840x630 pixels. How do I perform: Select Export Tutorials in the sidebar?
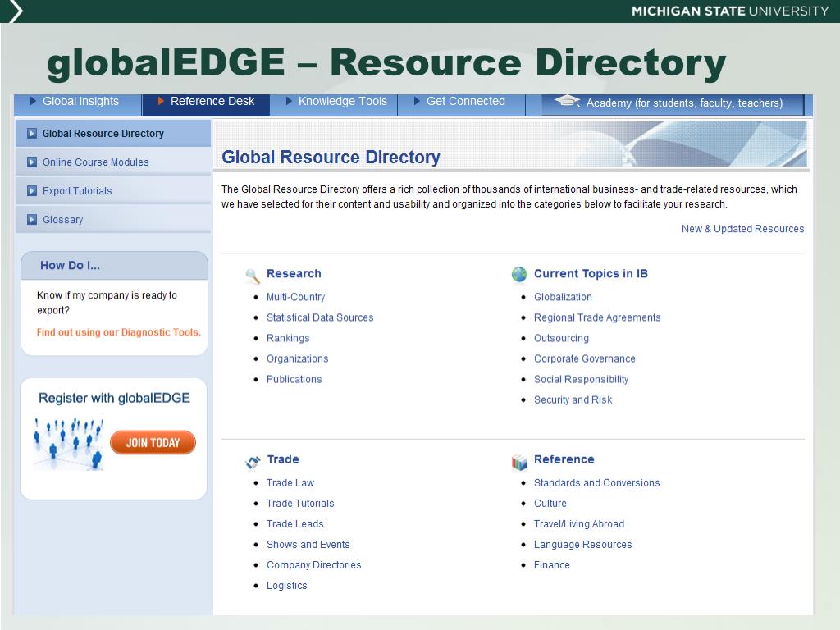point(113,190)
